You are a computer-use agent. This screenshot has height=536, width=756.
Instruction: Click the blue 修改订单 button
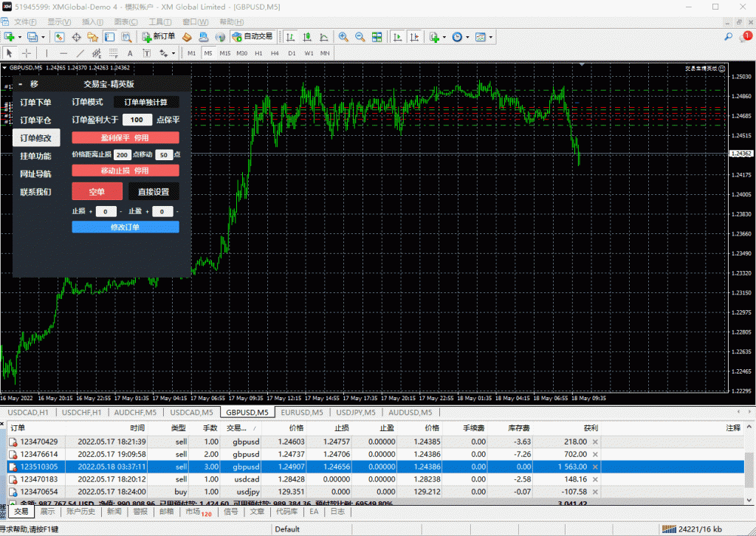pos(125,227)
